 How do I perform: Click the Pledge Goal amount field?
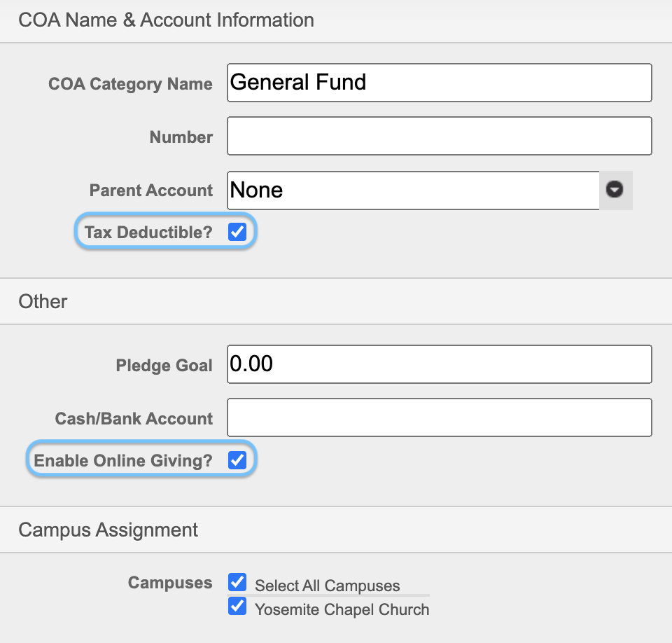pyautogui.click(x=439, y=364)
